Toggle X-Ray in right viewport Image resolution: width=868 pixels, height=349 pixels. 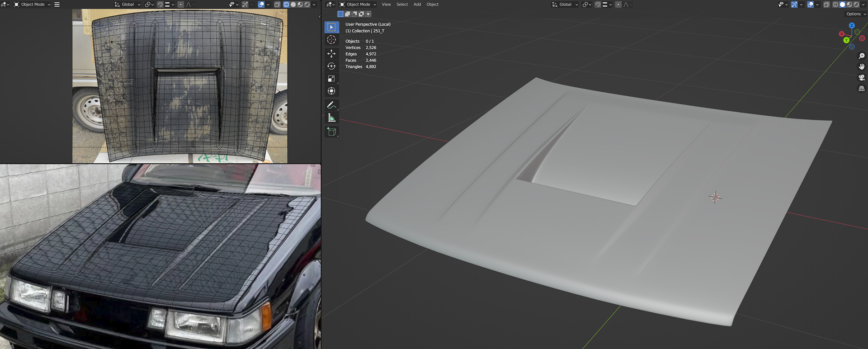coord(826,5)
